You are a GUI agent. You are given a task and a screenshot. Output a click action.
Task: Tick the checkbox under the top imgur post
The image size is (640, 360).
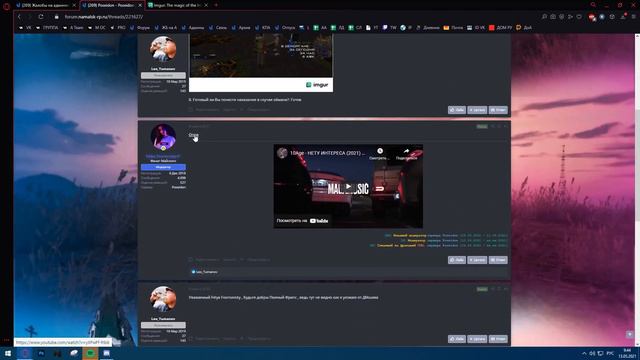[x=191, y=109]
